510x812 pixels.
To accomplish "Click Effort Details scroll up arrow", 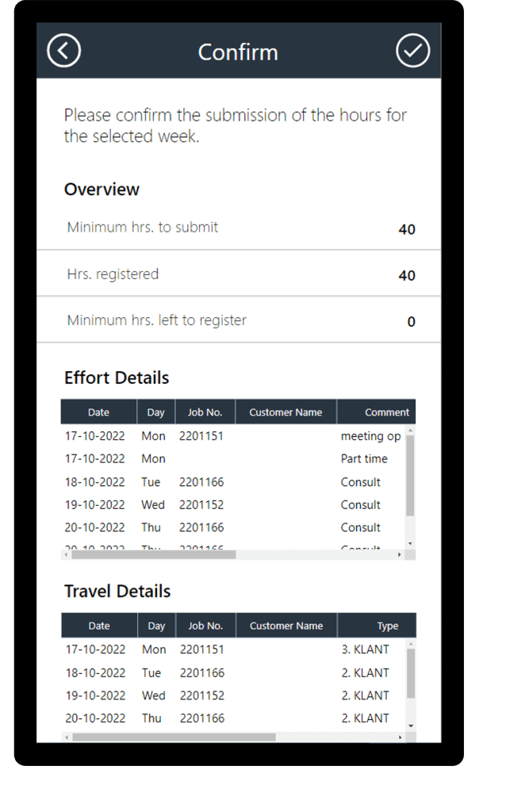I will pos(410,431).
